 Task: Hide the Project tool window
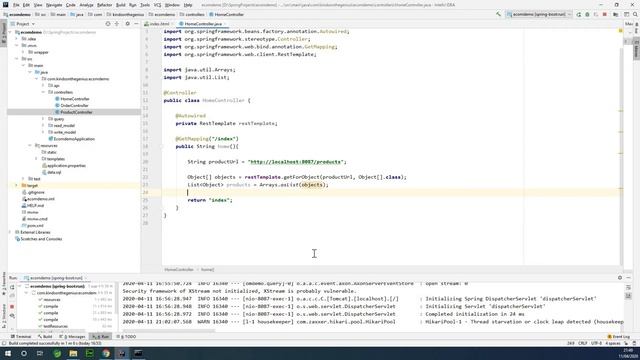point(136,24)
